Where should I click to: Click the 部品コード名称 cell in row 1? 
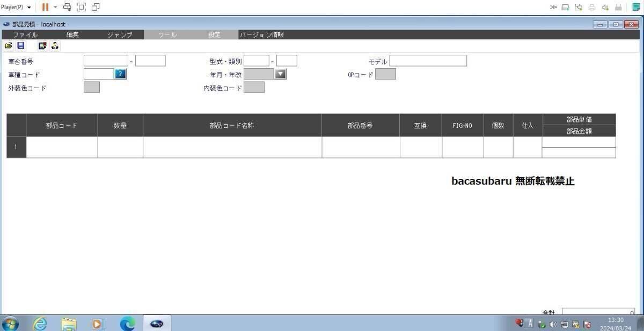(232, 147)
